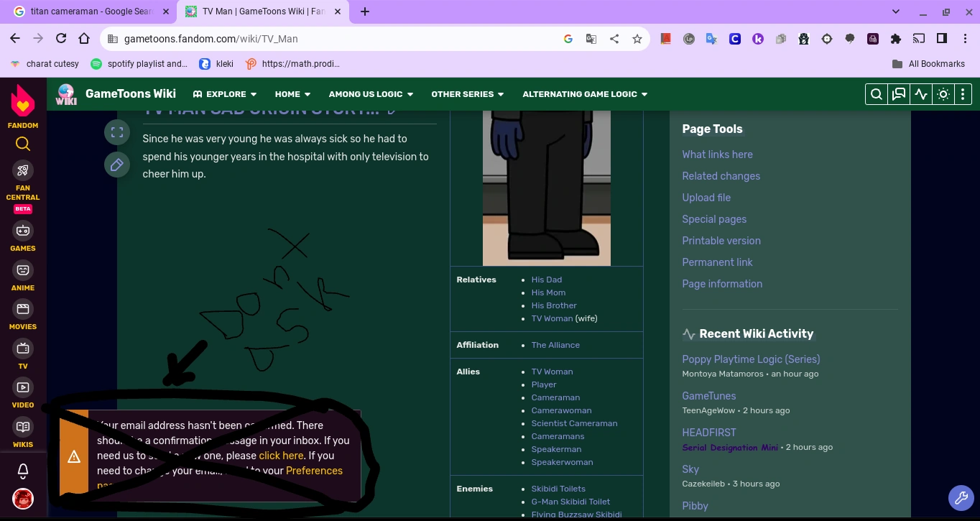Screen dimensions: 980x521
Task: Expand the AMONG US LOGIC dropdown
Action: click(371, 94)
